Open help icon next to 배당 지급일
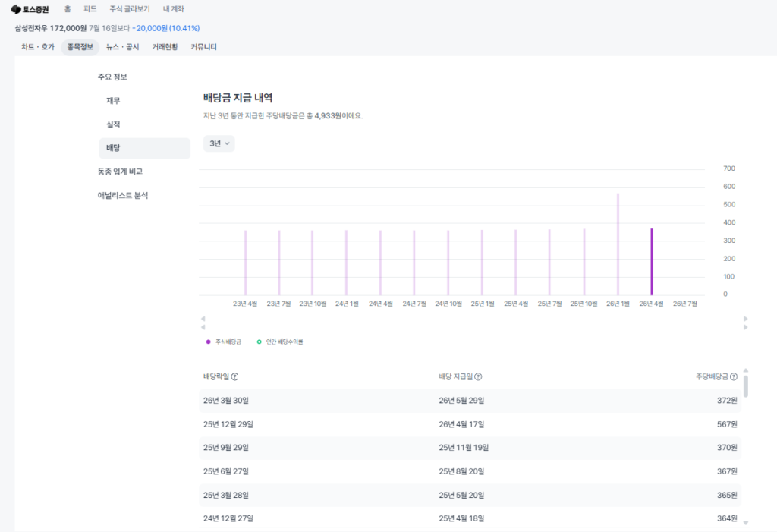 tap(478, 377)
